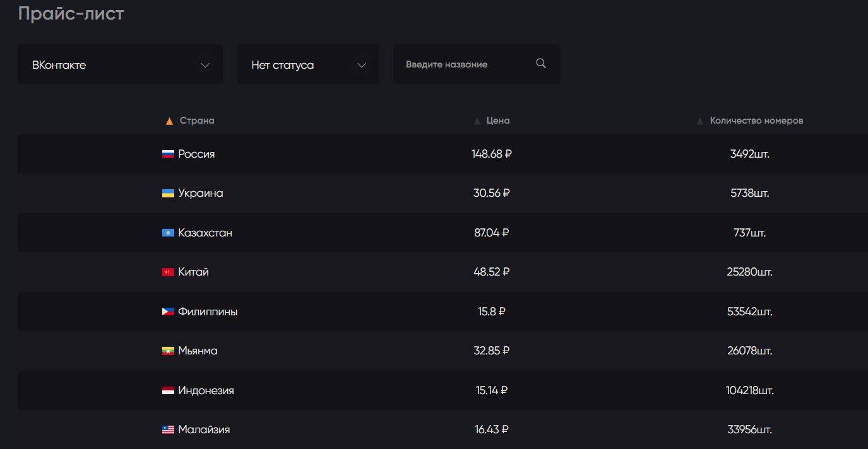Click the Myanmar flag icon
Screen dimensions: 868x449
[168, 351]
